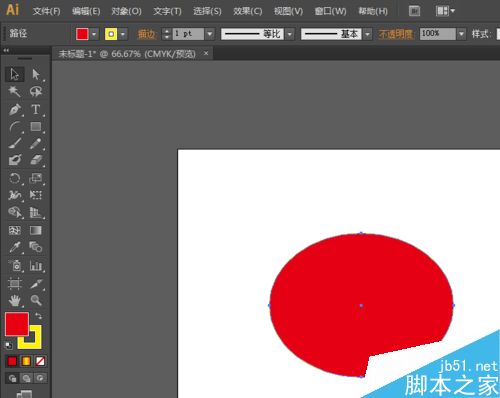Select the Gradient tool
Screen dimensions: 500x398
(36, 230)
